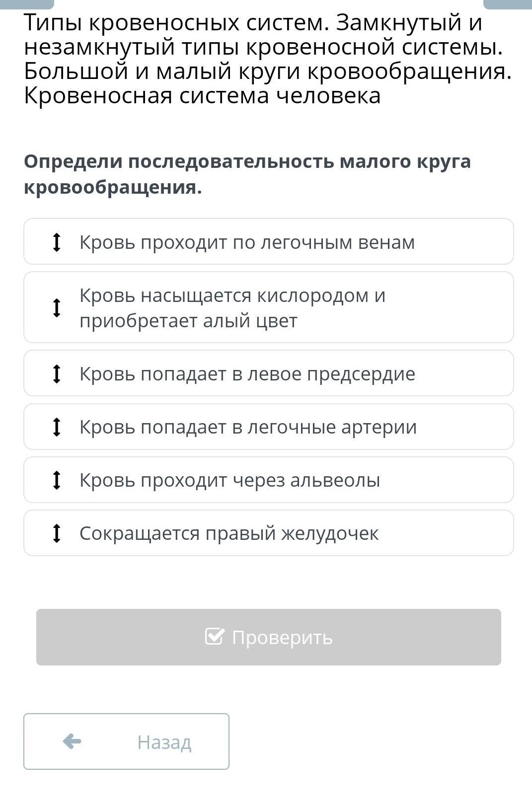The image size is (532, 809).
Task: Click drag arrows beside 'Кровь насыщается кислородом'
Action: 57,307
